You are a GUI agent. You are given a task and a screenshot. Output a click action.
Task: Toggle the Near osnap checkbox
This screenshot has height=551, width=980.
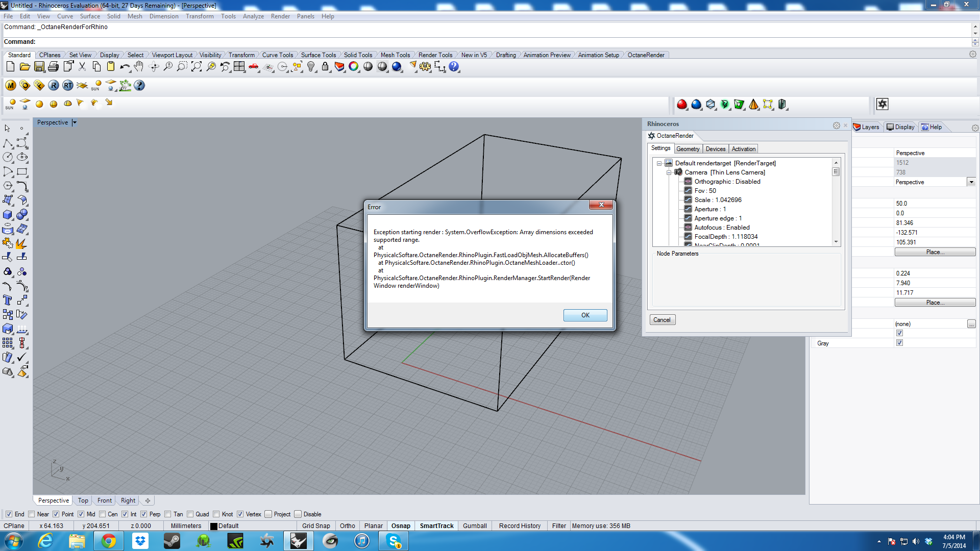click(32, 514)
